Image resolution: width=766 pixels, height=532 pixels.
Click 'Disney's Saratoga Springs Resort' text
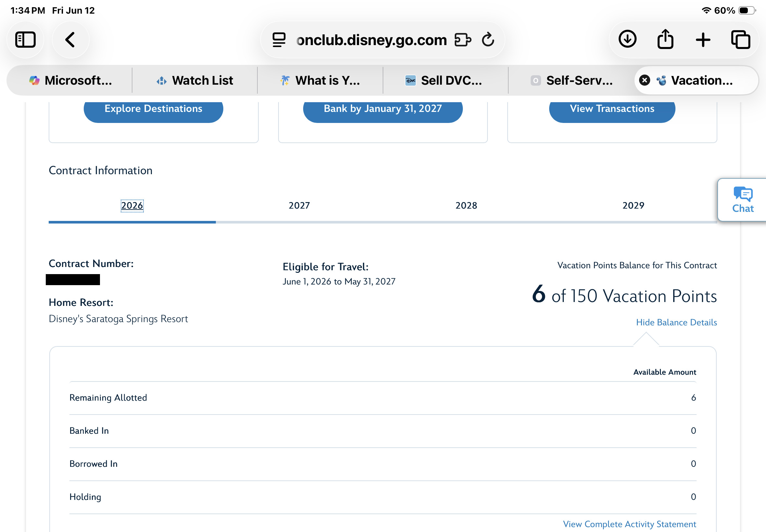pyautogui.click(x=118, y=319)
